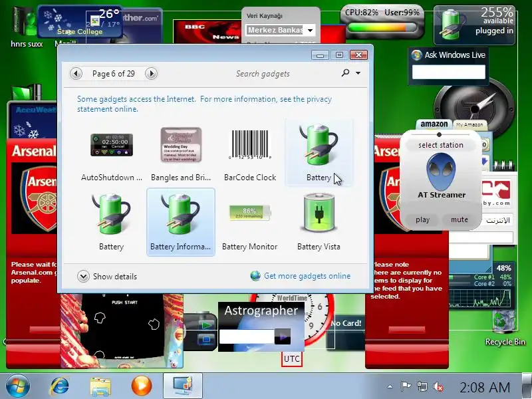Click the muted volume tray icon

[438, 386]
